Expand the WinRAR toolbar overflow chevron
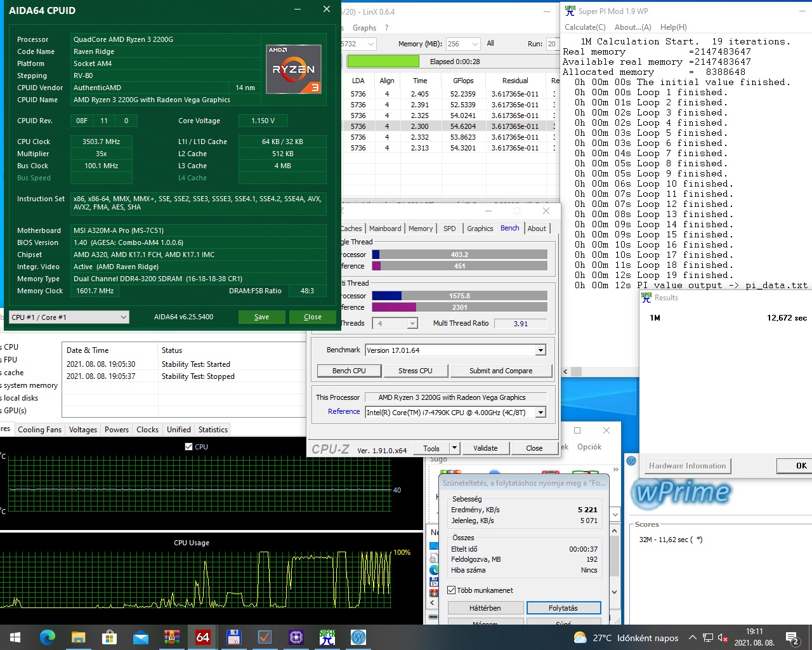This screenshot has height=650, width=812. (x=615, y=470)
